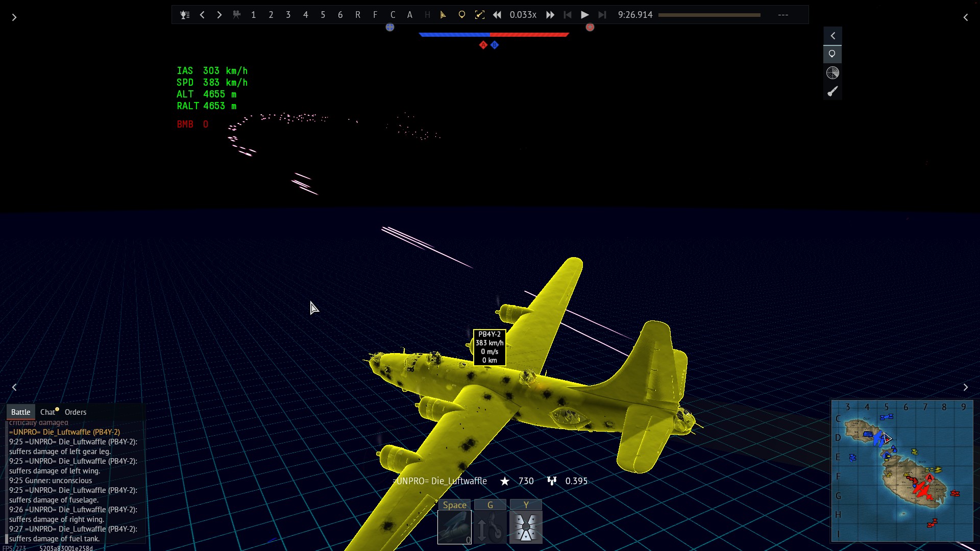Speed up replay with fast-forward arrows
Screen dimensions: 980x551
550,15
